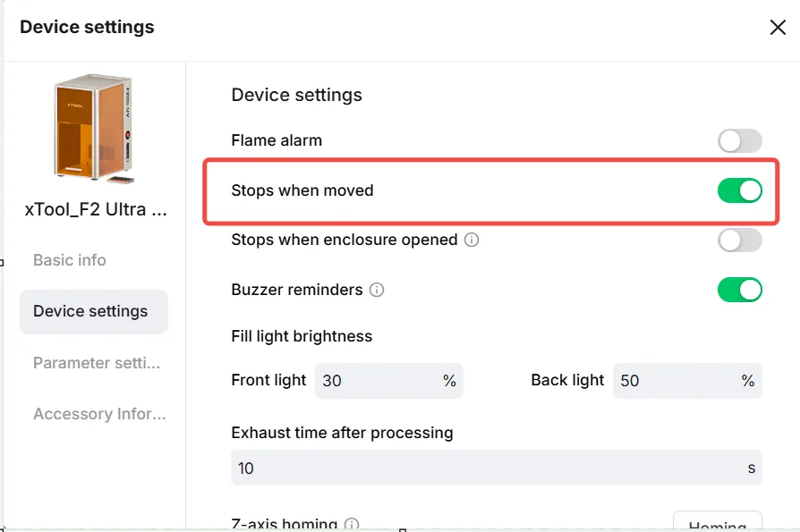Click the info icon next to Buzzer reminders
The height and width of the screenshot is (532, 800).
[x=377, y=290]
